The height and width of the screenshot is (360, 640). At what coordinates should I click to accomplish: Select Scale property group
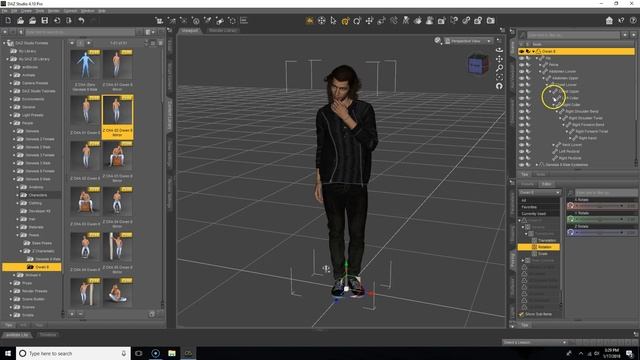tap(542, 254)
